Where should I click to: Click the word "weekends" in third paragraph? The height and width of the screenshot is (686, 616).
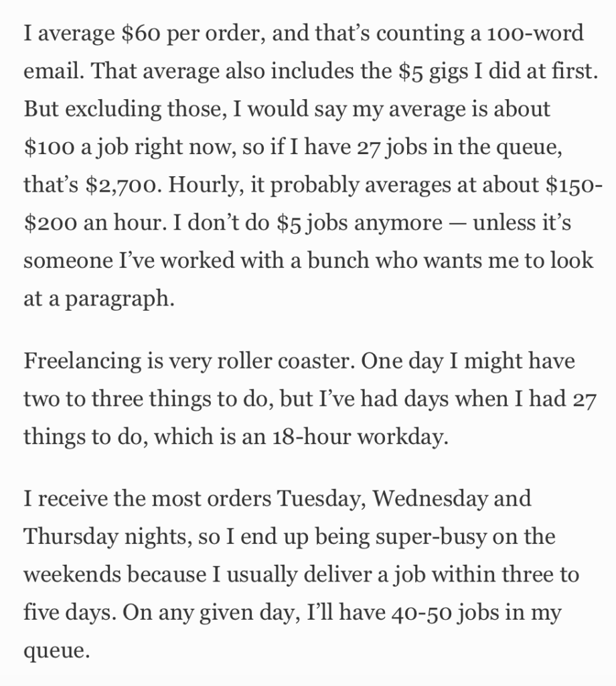pyautogui.click(x=72, y=574)
